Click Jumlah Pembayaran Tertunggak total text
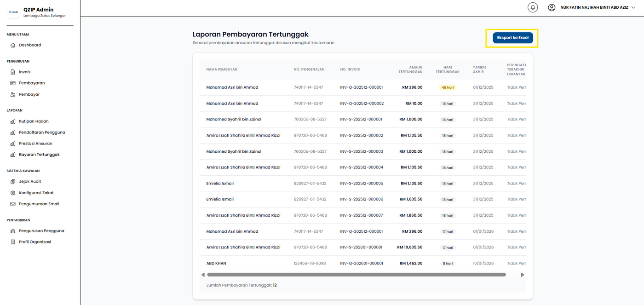This screenshot has width=644, height=305. pyautogui.click(x=241, y=285)
